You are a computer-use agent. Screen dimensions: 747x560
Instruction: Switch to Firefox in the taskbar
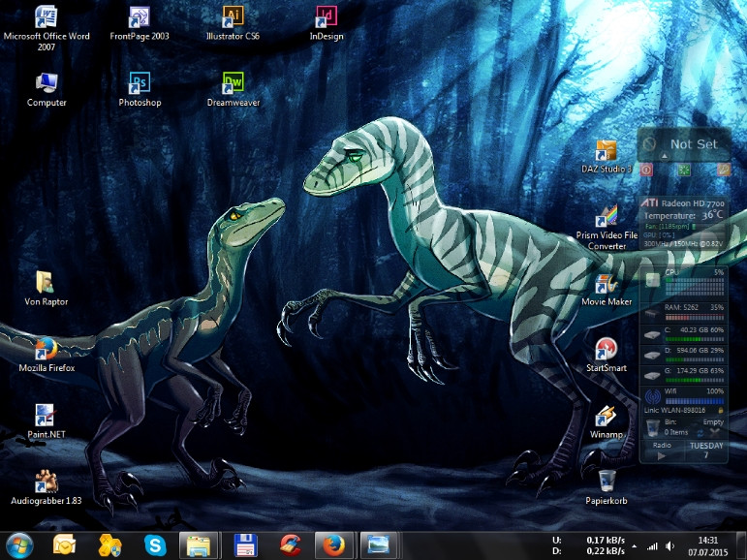(334, 545)
